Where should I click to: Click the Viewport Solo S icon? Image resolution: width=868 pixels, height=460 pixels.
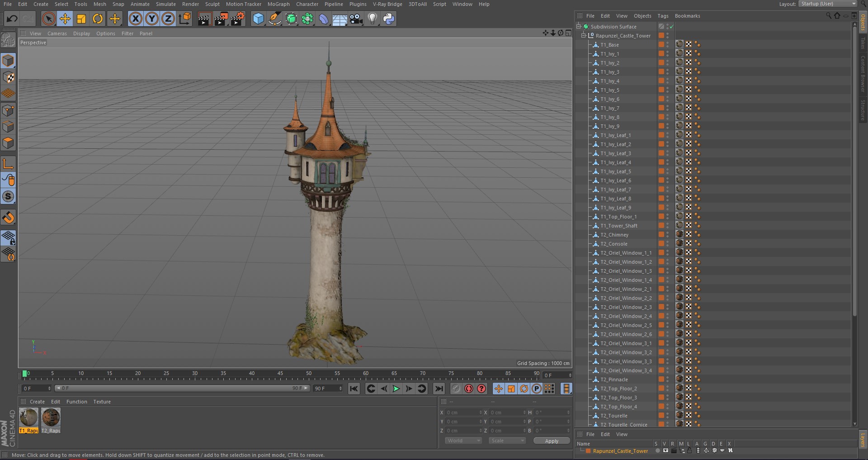click(x=8, y=196)
